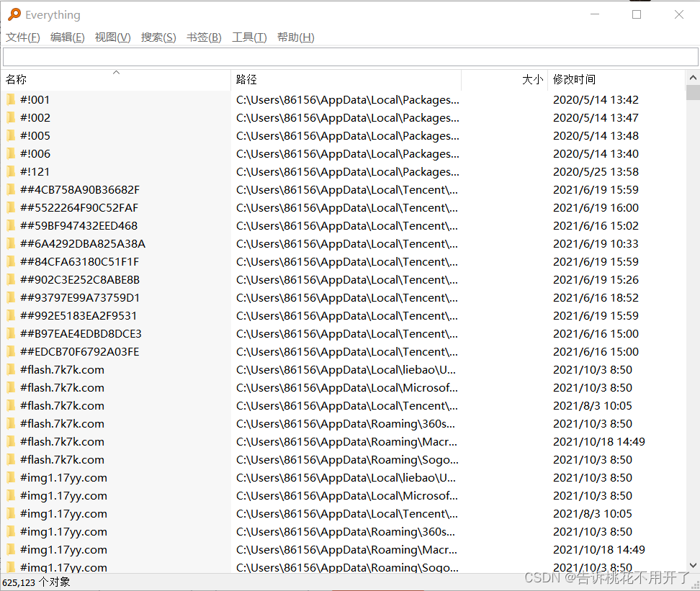Open the 搜索(S) menu
Image resolution: width=700 pixels, height=591 pixels.
click(158, 37)
